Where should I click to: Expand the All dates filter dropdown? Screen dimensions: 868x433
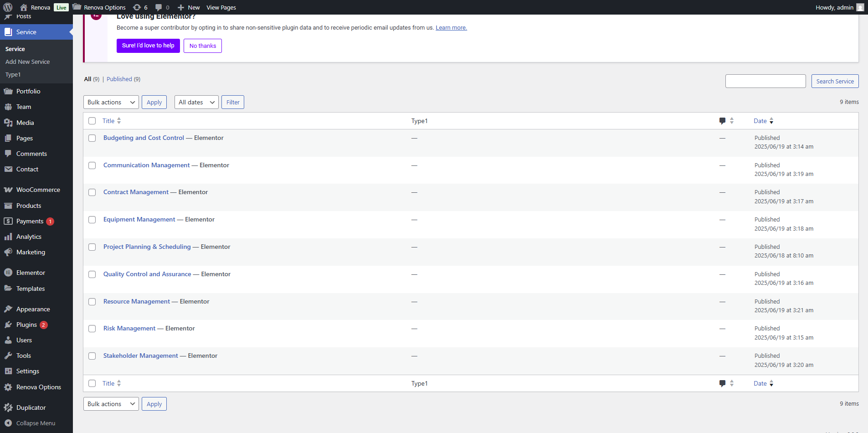click(x=196, y=102)
